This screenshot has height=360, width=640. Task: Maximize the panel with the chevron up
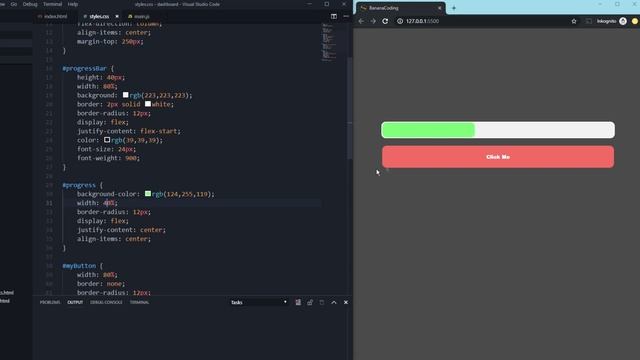334,302
